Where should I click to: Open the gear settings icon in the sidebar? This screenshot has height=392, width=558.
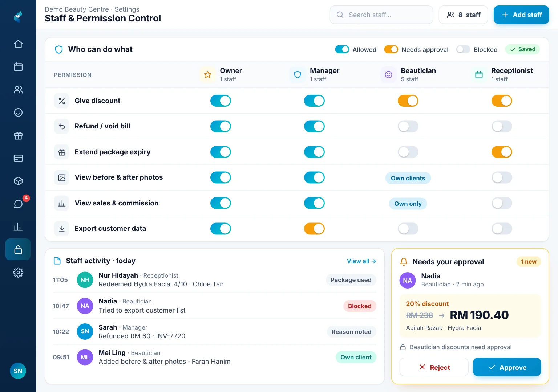pos(18,272)
